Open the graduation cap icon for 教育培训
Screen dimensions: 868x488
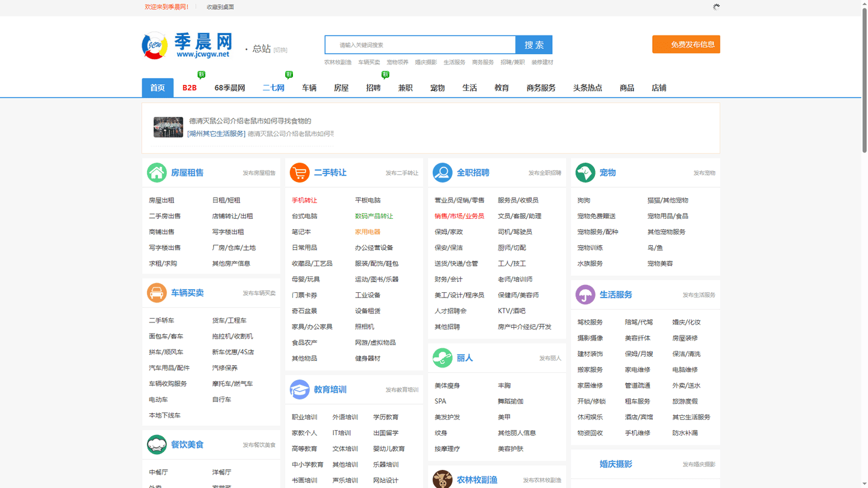click(300, 390)
